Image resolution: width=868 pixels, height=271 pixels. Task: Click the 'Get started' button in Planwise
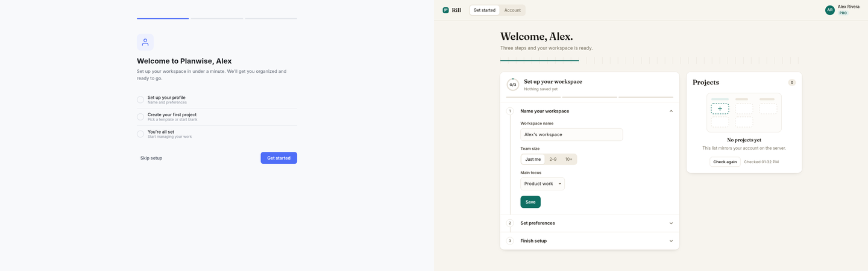point(278,158)
